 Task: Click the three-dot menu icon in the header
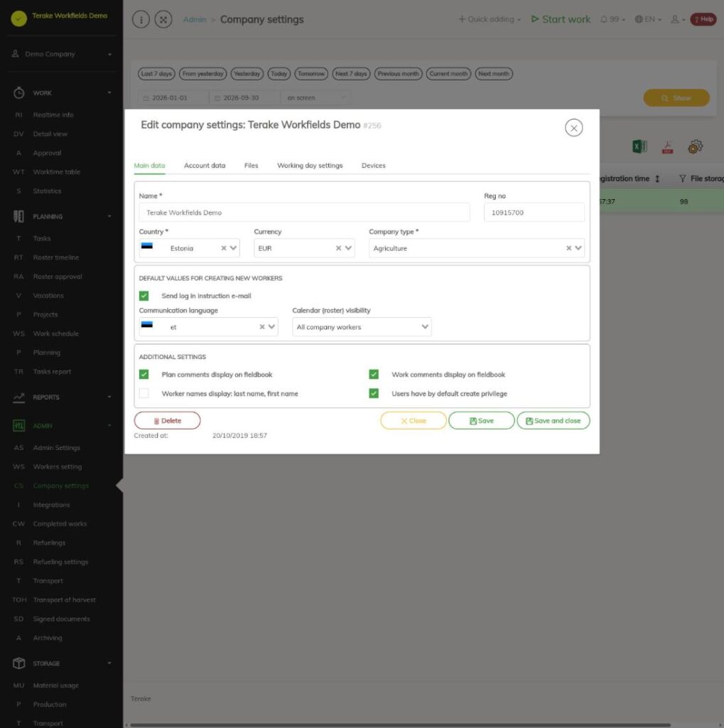coord(141,19)
